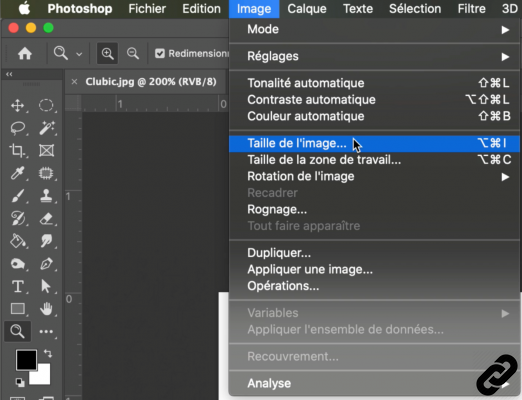Close the open Image menu
This screenshot has height=400, width=522.
coord(254,9)
